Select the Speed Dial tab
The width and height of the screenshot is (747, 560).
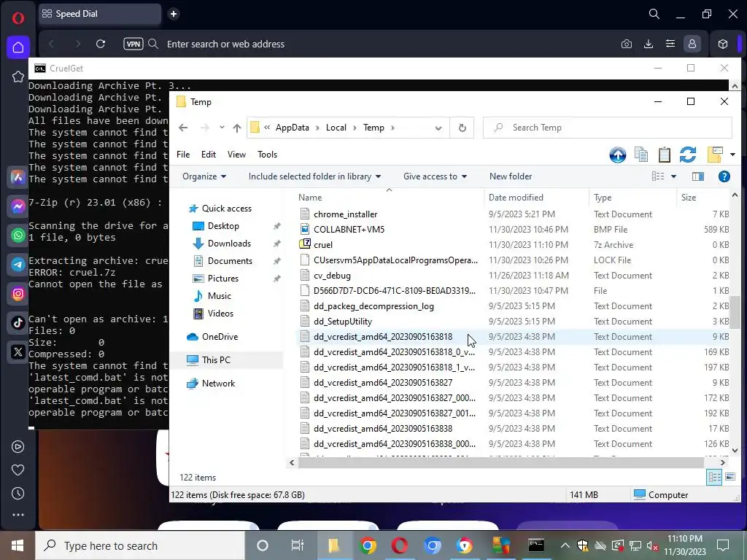click(99, 14)
